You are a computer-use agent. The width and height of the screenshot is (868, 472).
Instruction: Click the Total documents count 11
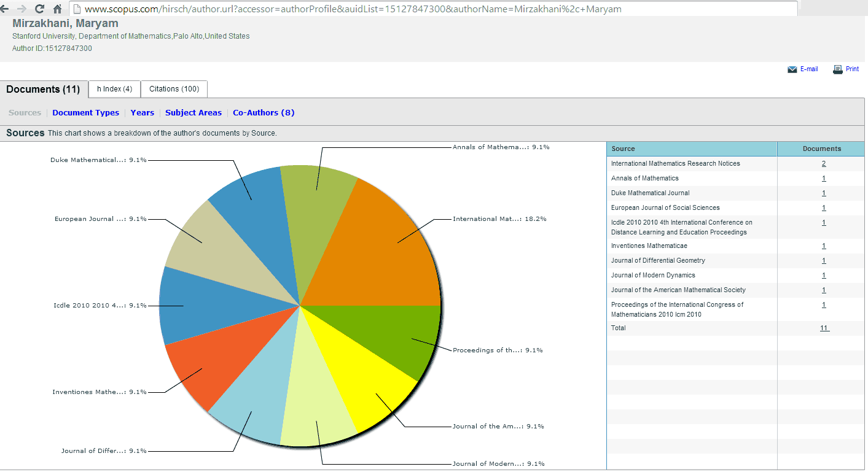824,328
